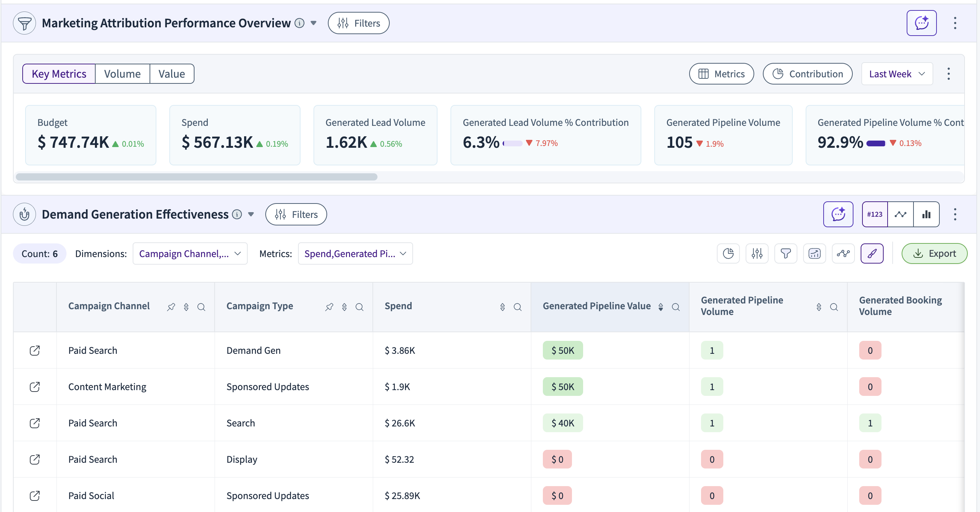
Task: Click the horizontal scrollbar under metric cards
Action: [196, 177]
